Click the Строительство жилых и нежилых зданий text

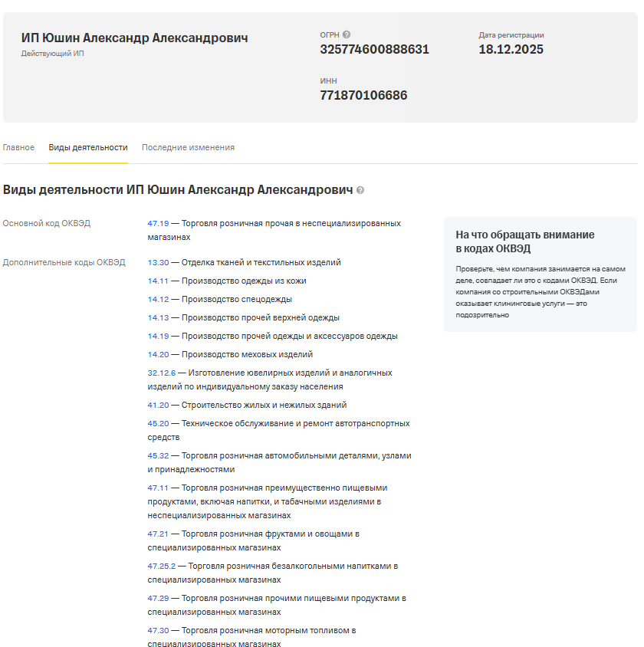[x=264, y=406]
